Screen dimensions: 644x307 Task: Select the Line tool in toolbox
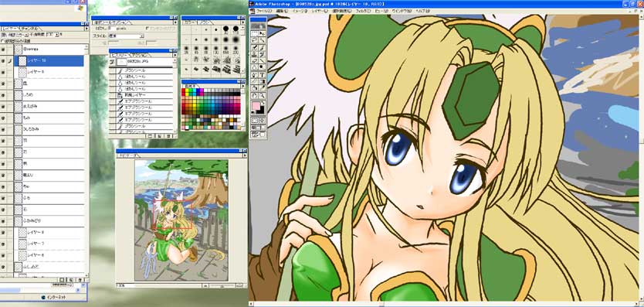(x=263, y=60)
